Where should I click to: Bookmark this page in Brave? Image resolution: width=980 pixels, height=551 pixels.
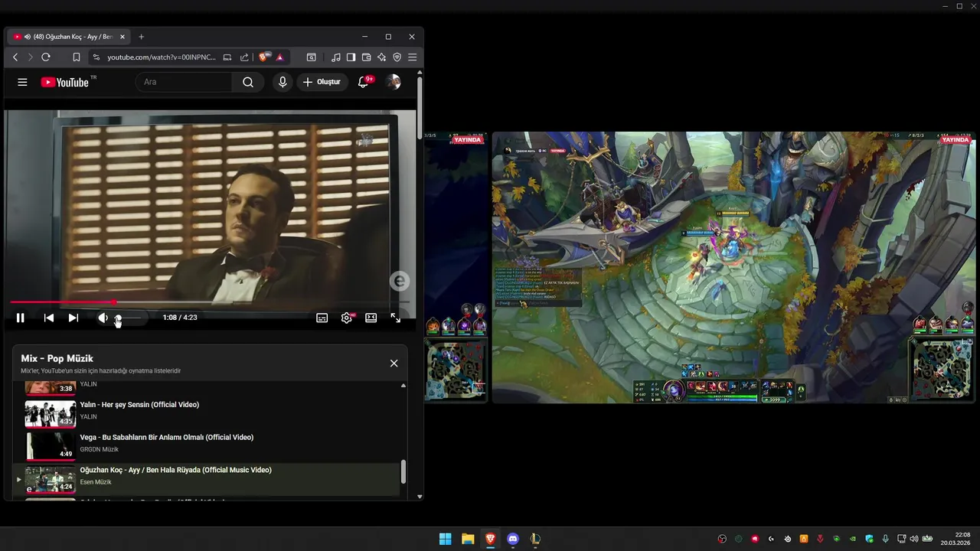coord(77,57)
